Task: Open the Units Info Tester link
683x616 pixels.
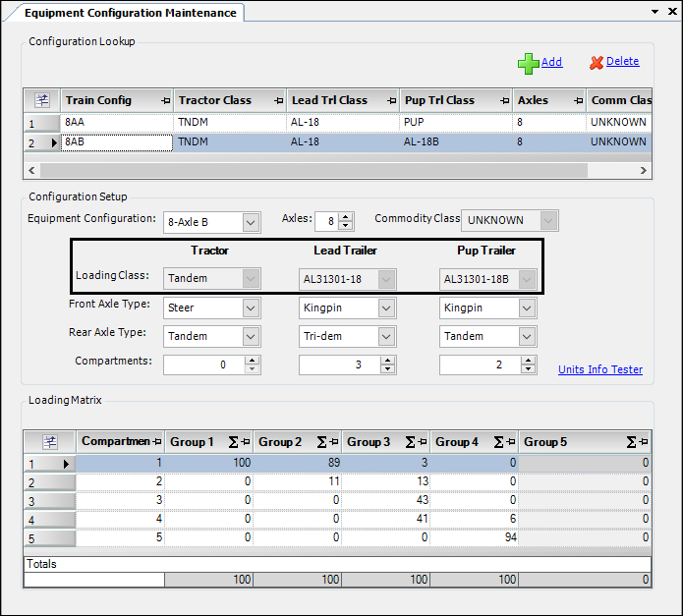Action: [x=599, y=369]
